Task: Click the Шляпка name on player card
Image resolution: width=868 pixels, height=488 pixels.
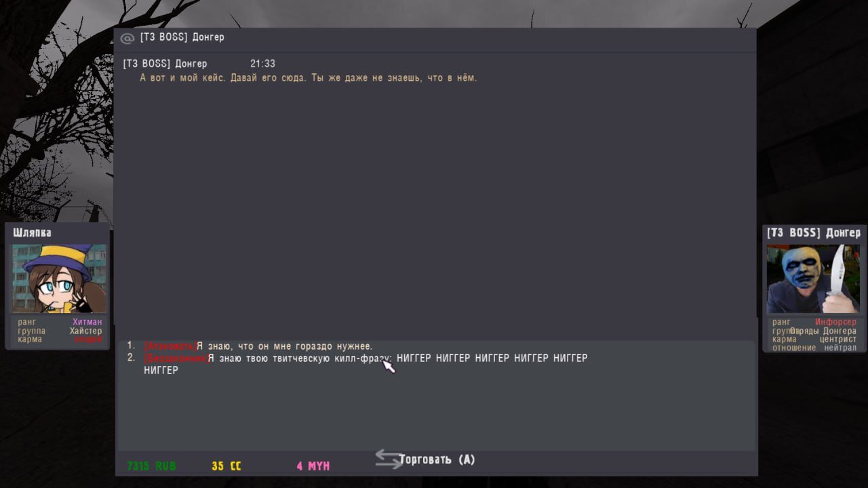Action: click(32, 232)
